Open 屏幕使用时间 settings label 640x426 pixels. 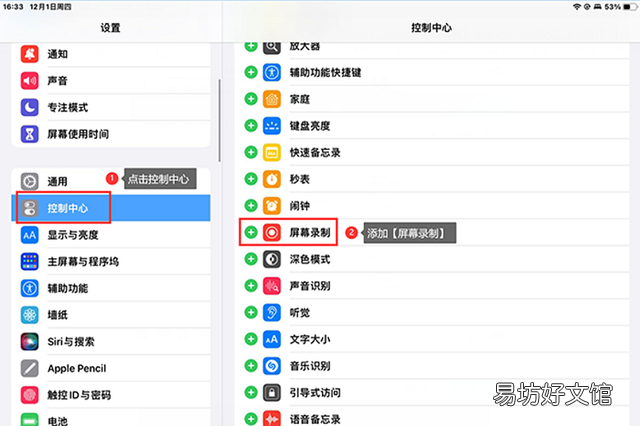(78, 134)
